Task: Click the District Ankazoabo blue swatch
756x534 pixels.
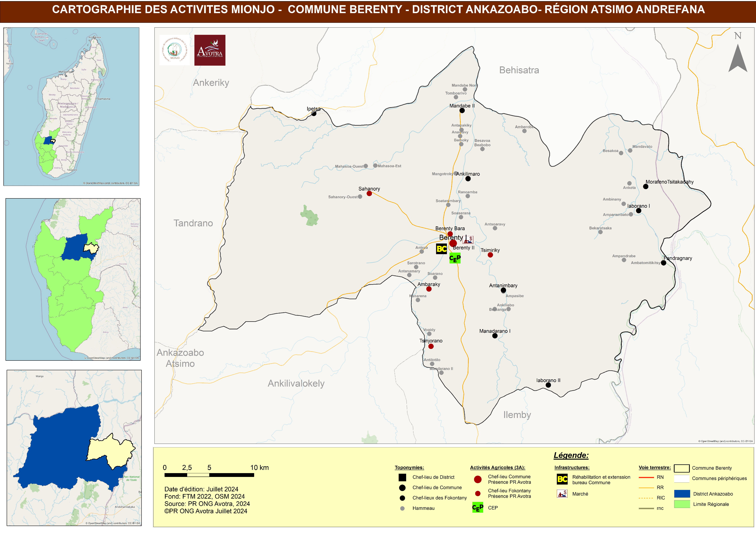Action: (x=682, y=493)
